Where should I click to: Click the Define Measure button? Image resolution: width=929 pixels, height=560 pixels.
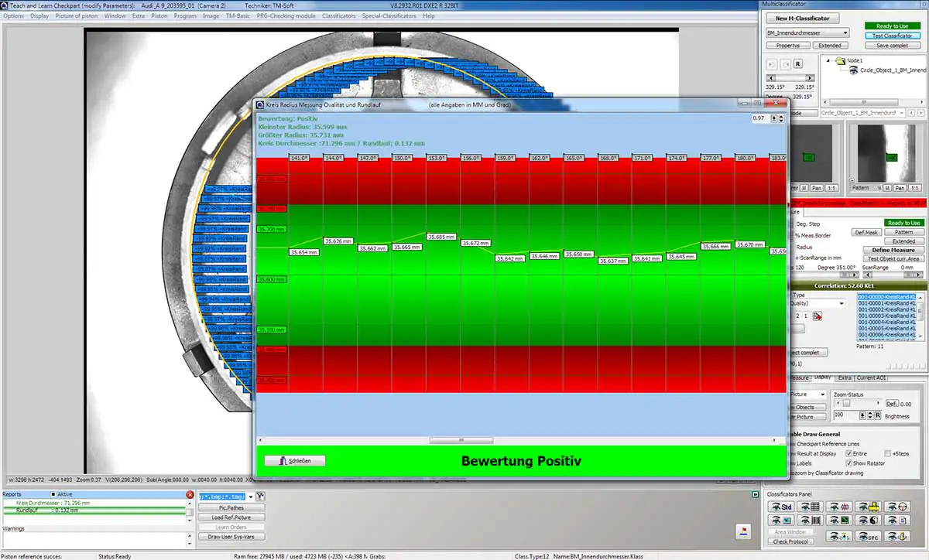pos(893,250)
